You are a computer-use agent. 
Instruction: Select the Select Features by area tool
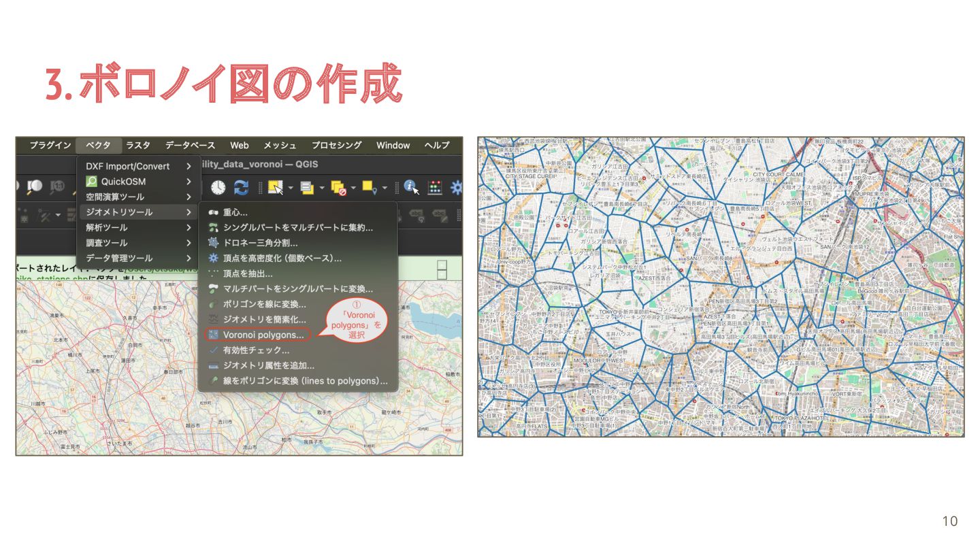click(275, 186)
